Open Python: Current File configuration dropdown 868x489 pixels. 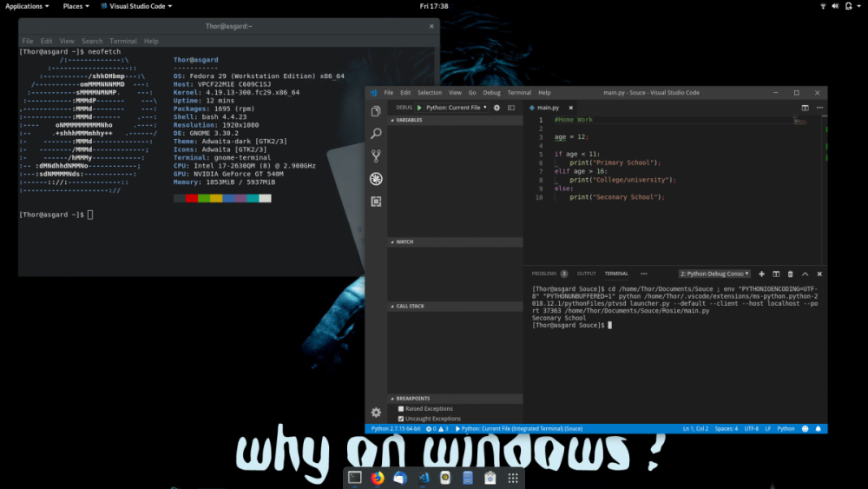pos(456,108)
